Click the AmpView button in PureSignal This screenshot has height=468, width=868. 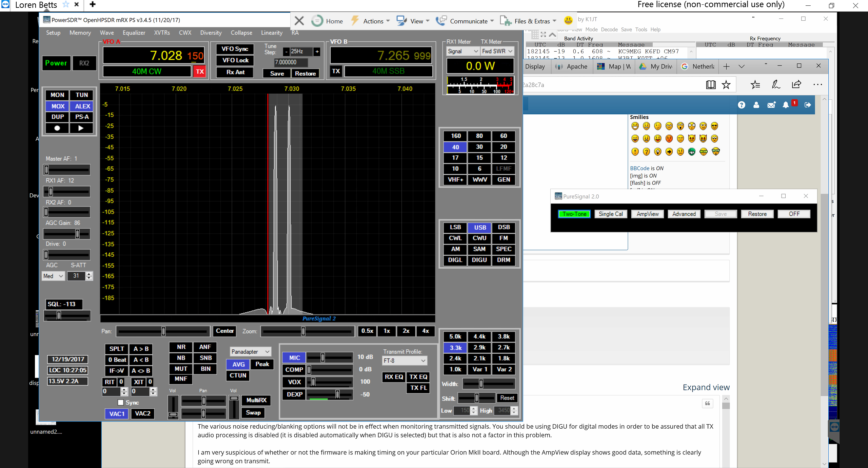click(x=648, y=214)
